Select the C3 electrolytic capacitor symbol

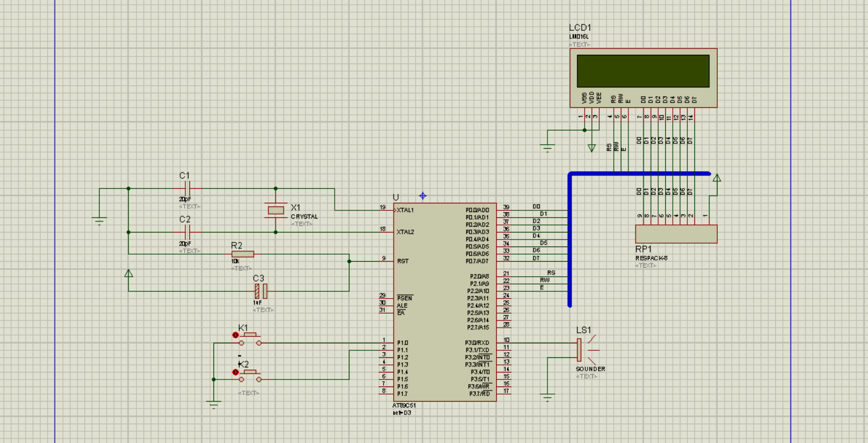click(x=261, y=290)
